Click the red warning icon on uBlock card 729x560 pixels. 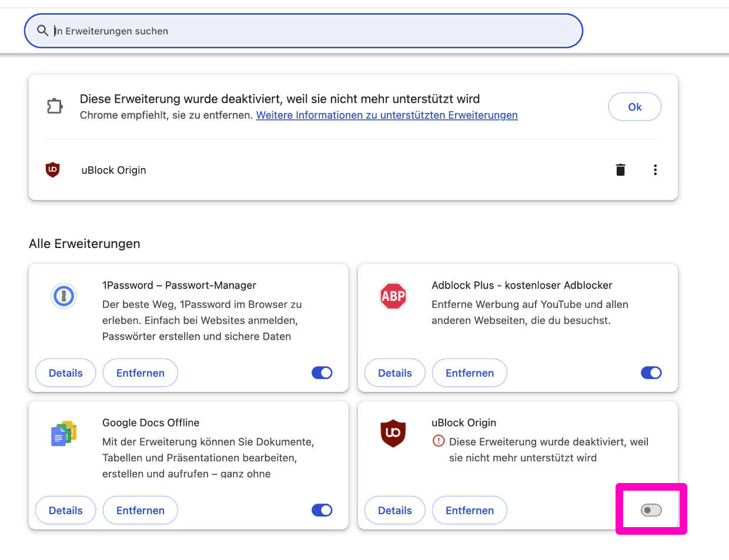(x=439, y=441)
